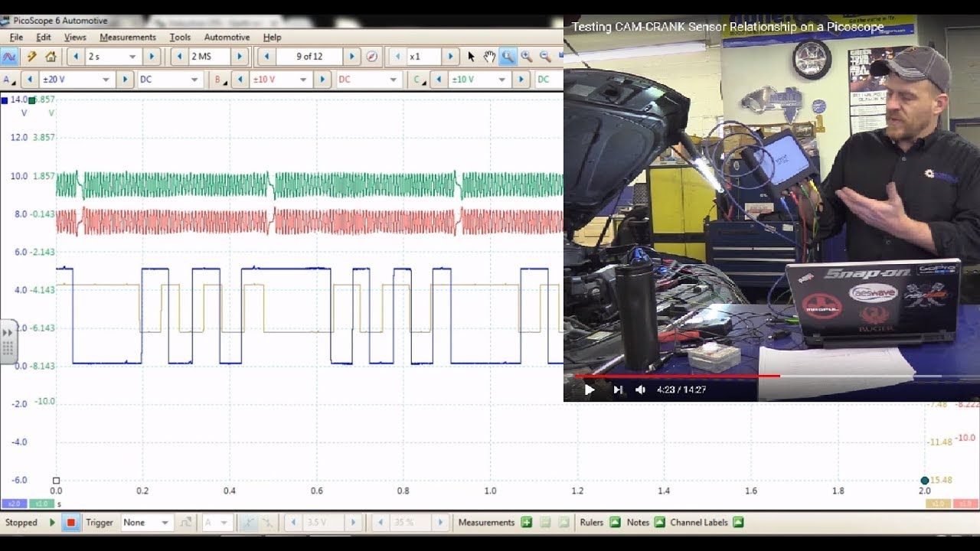Select the hand pan tool

[489, 57]
